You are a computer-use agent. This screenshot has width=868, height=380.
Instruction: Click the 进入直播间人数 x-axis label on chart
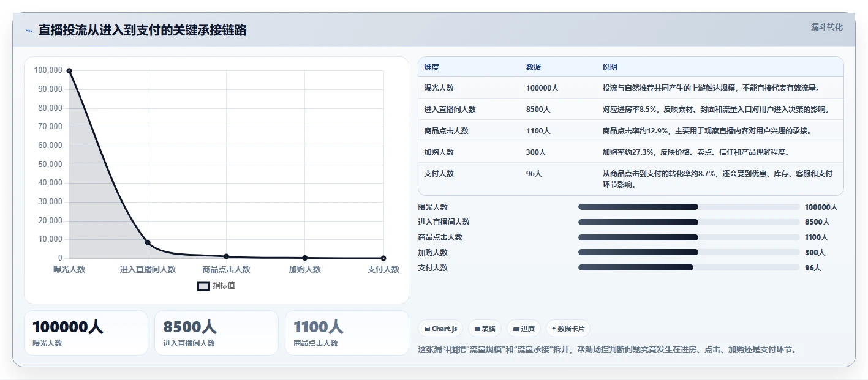148,269
